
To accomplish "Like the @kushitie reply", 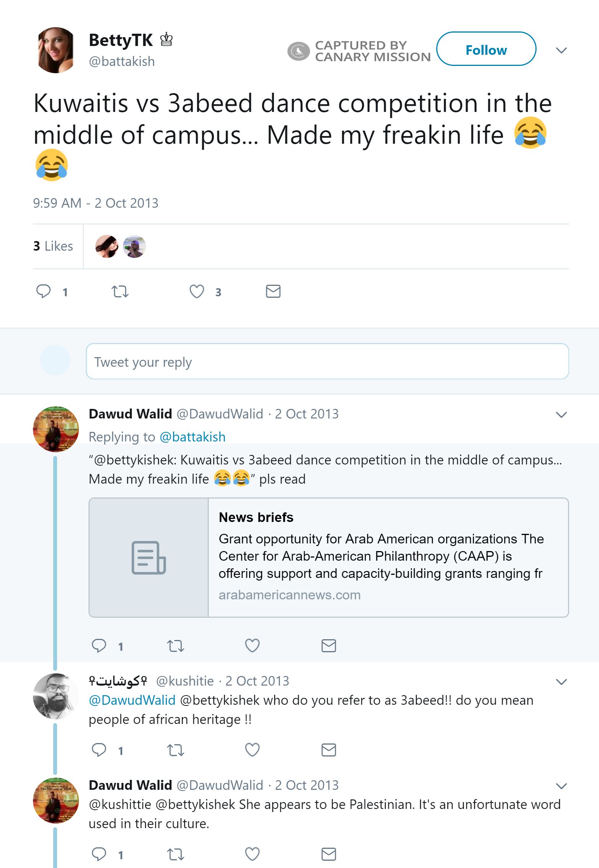I will tap(252, 750).
